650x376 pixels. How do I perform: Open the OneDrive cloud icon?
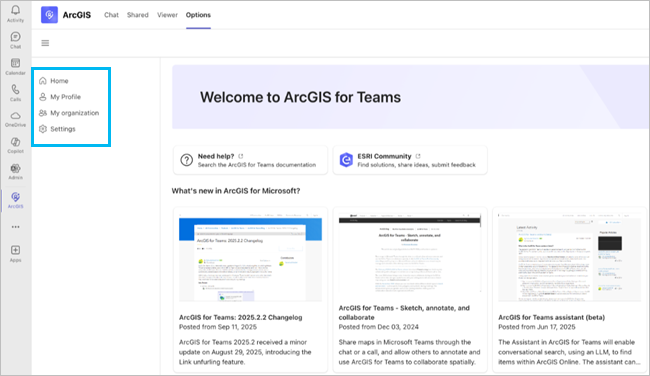coord(15,116)
